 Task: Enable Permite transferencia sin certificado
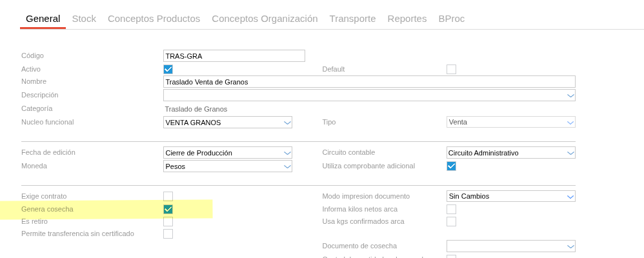point(168,233)
